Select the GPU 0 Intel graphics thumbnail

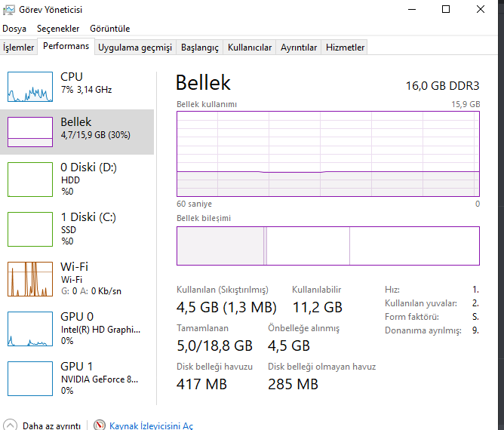click(30, 328)
